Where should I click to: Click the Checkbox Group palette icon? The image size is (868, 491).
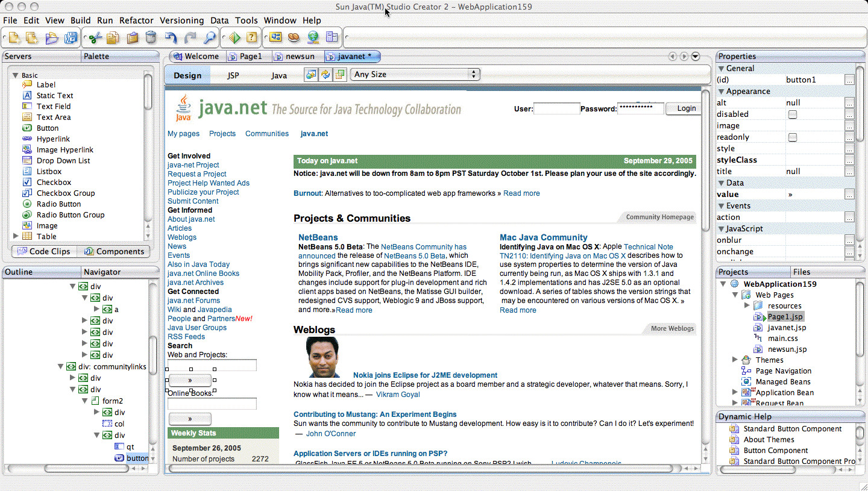(27, 193)
